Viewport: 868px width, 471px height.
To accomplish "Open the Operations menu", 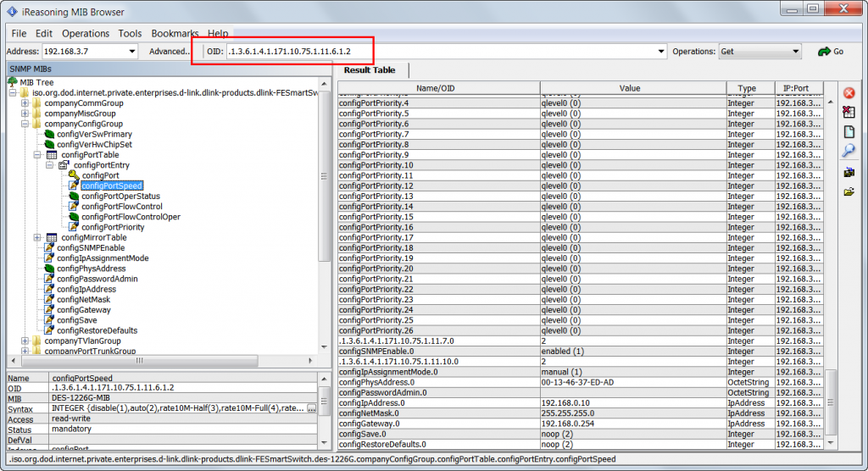I will [x=86, y=33].
